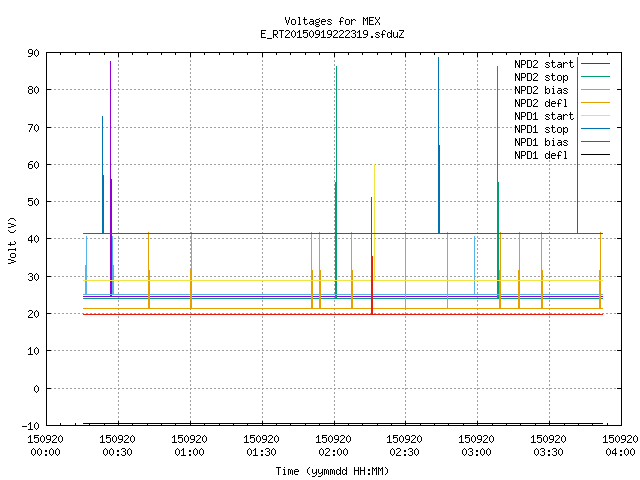Click the y-axis tick label -10
Viewport: 640px width, 480px height.
click(x=31, y=426)
